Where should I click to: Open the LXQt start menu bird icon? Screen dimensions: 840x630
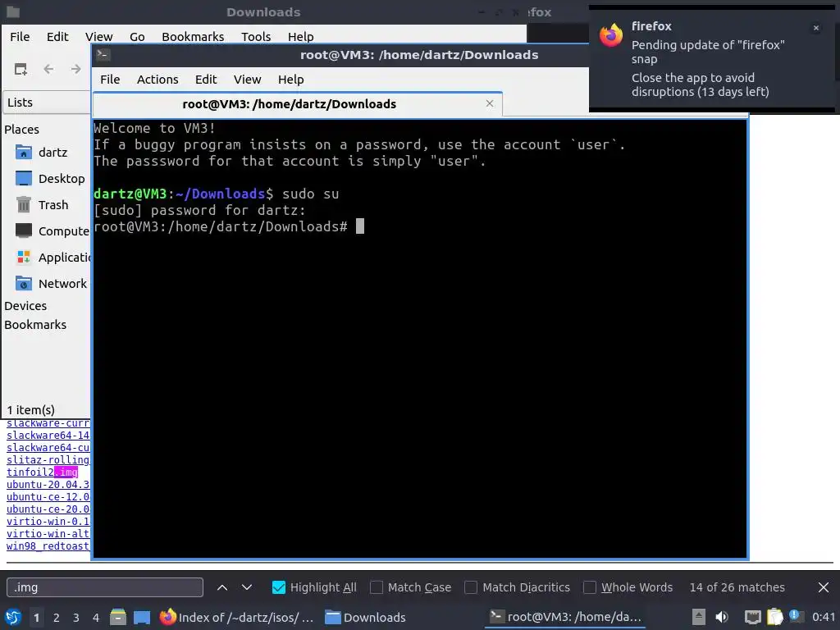[x=13, y=617]
